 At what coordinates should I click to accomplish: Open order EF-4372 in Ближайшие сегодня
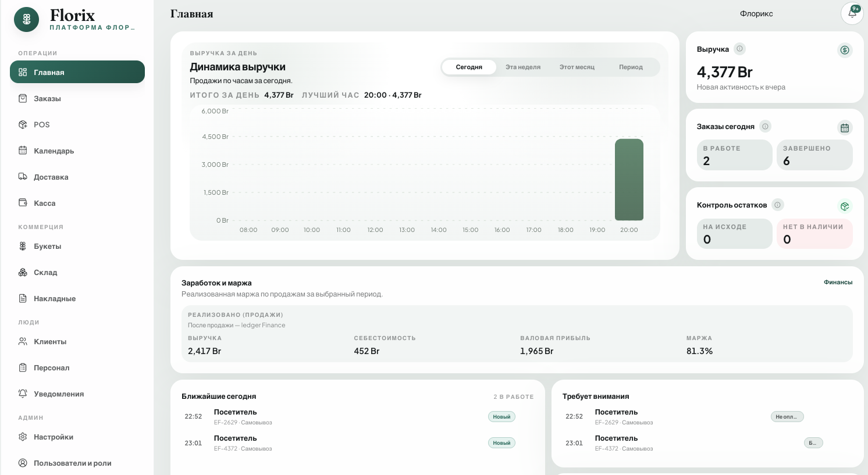click(358, 442)
